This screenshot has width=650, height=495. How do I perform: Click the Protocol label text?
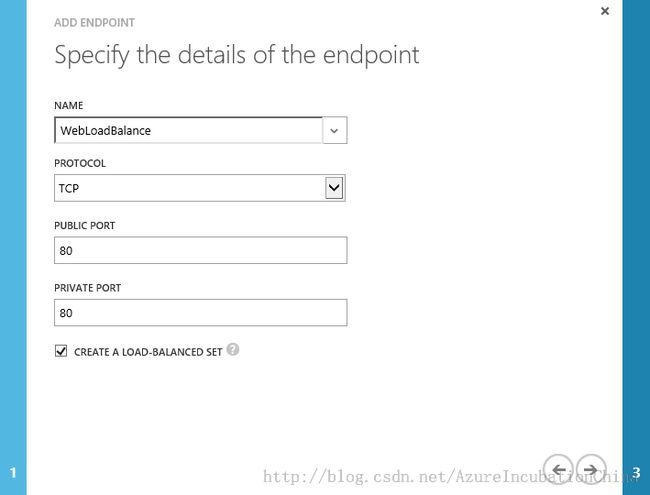coord(80,163)
